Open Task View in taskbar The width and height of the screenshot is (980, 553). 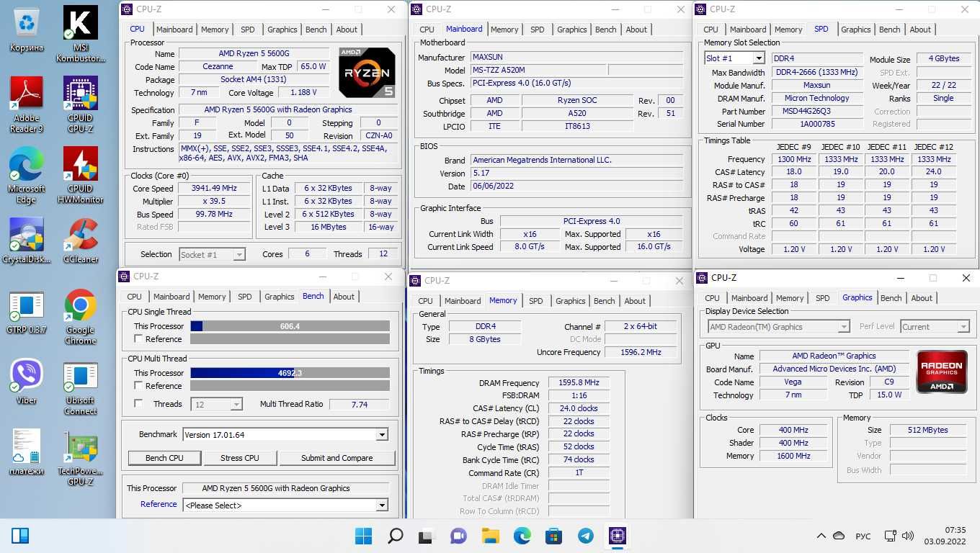(427, 536)
